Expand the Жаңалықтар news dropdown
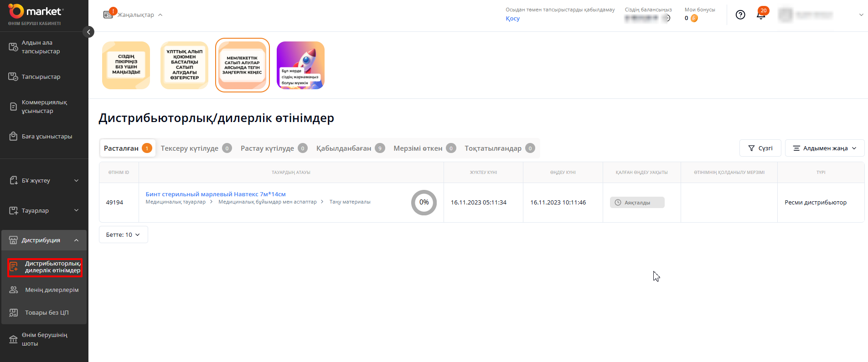This screenshot has width=868, height=362. pos(160,15)
